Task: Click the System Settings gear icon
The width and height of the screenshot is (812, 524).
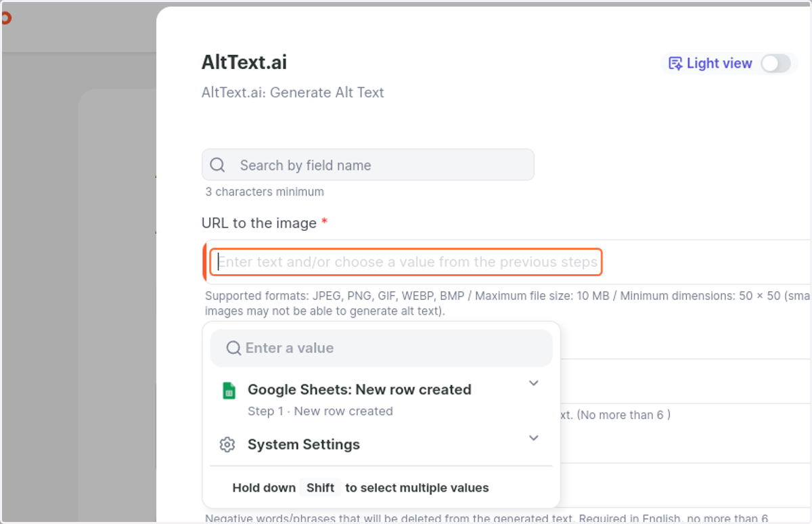Action: tap(227, 445)
